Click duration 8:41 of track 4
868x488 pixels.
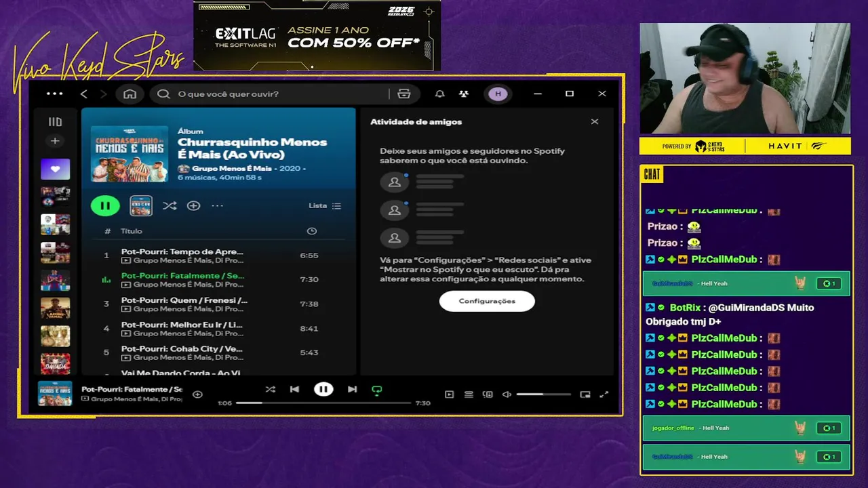point(309,328)
